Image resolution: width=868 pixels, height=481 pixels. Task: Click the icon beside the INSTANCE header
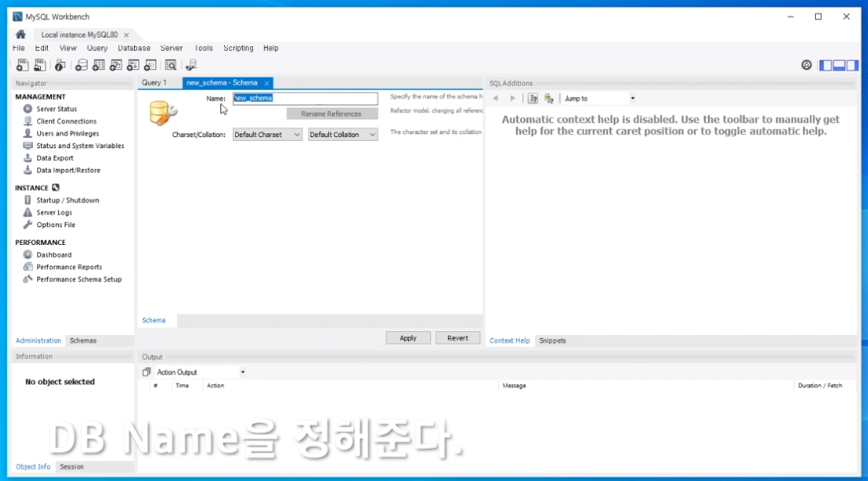tap(55, 188)
